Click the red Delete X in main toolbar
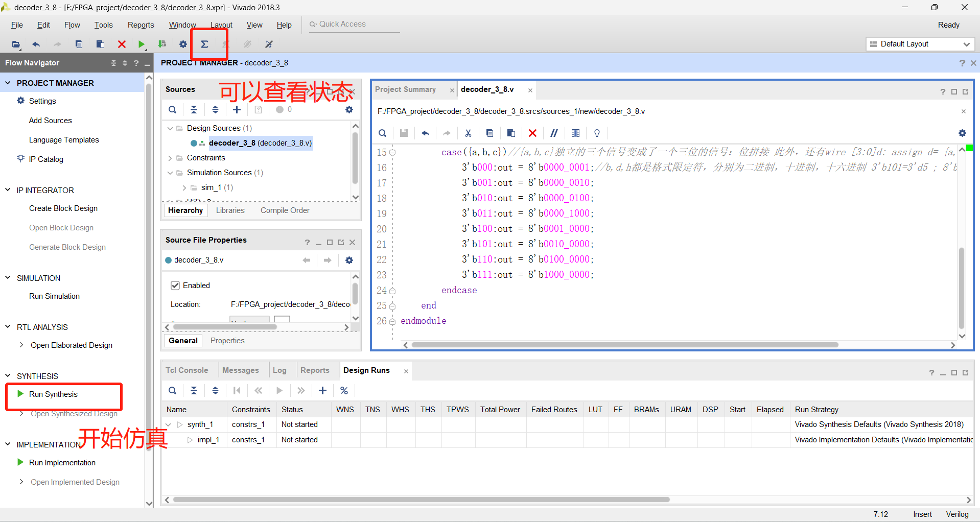980x522 pixels. 122,44
